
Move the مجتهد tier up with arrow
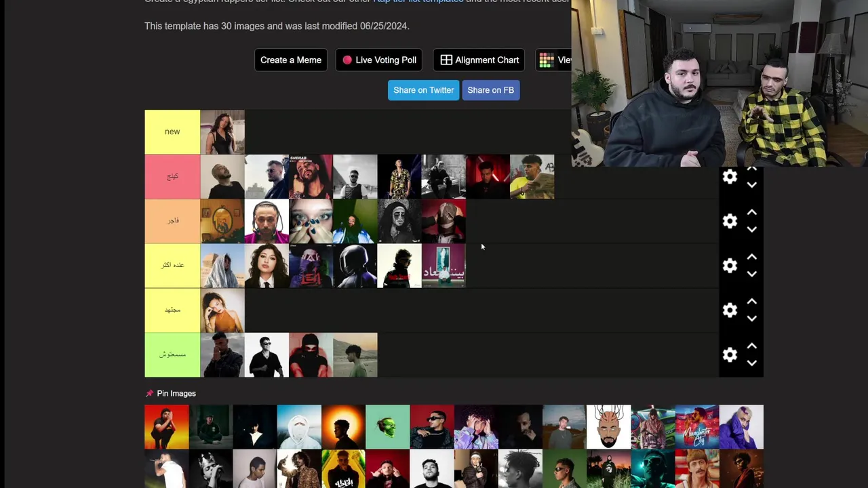tap(751, 302)
